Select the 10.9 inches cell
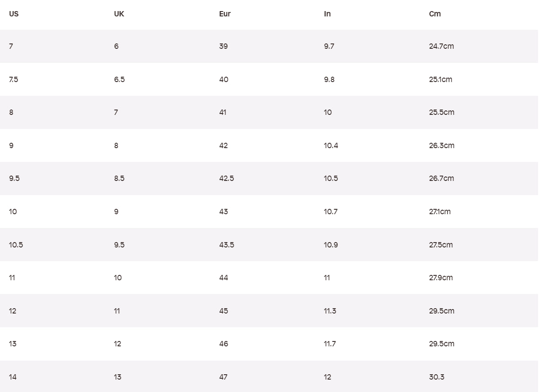The height and width of the screenshot is (392, 539). point(331,245)
